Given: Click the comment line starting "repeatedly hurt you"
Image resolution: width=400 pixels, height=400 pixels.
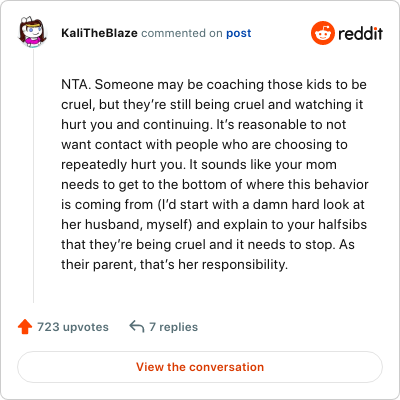Looking at the screenshot, I should point(199,165).
